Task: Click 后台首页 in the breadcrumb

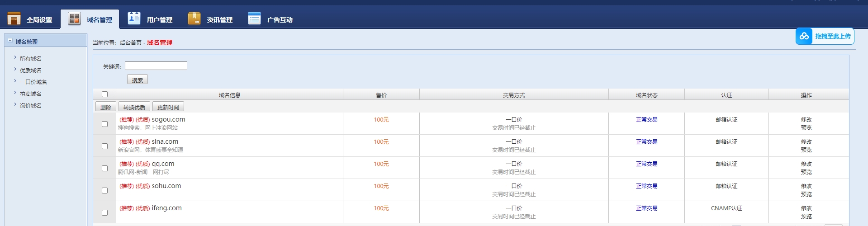Action: [131, 42]
